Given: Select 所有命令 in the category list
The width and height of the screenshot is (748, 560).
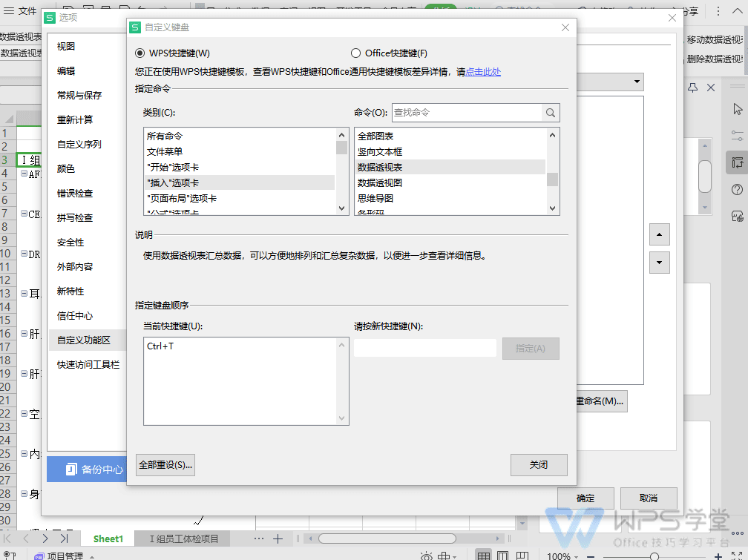Looking at the screenshot, I should 239,136.
